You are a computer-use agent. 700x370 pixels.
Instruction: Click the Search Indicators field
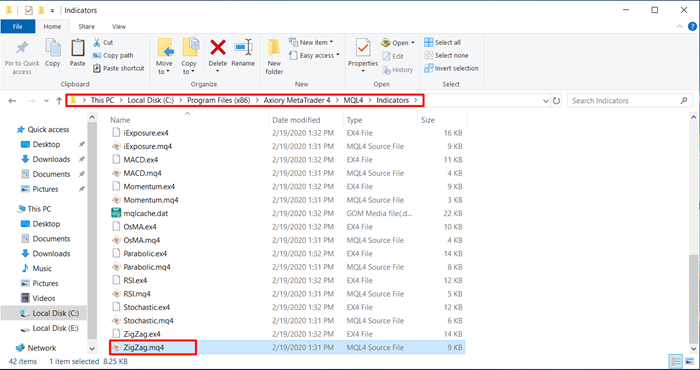tap(629, 101)
